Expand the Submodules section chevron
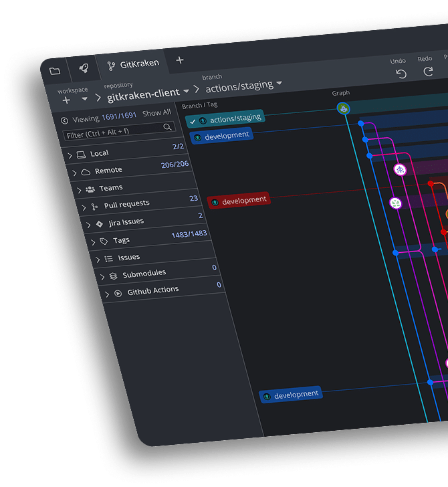The width and height of the screenshot is (448, 487). coord(102,277)
